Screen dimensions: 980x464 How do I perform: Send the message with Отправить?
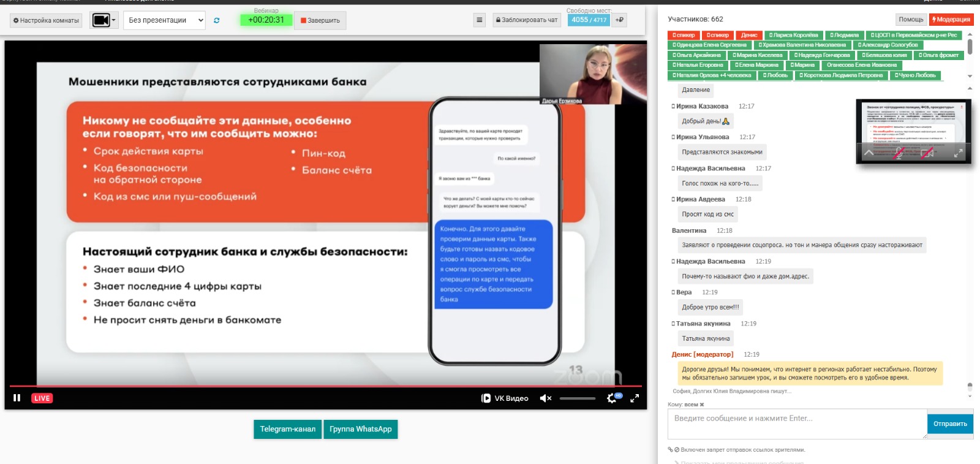pos(950,424)
